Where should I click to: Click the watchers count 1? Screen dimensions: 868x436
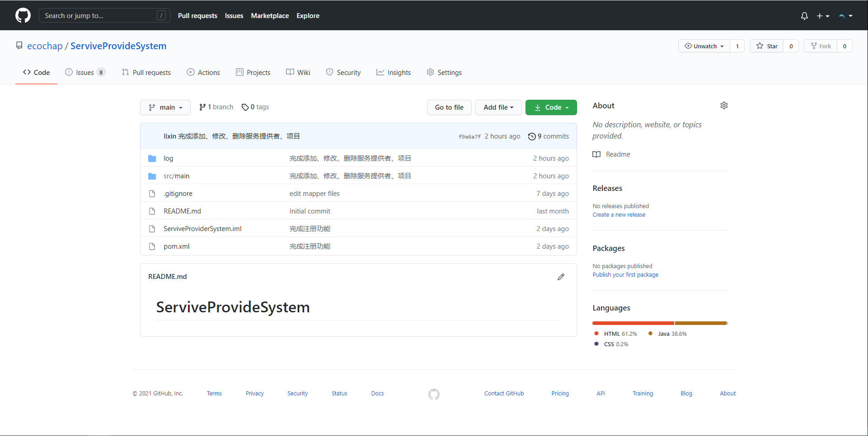click(x=737, y=46)
